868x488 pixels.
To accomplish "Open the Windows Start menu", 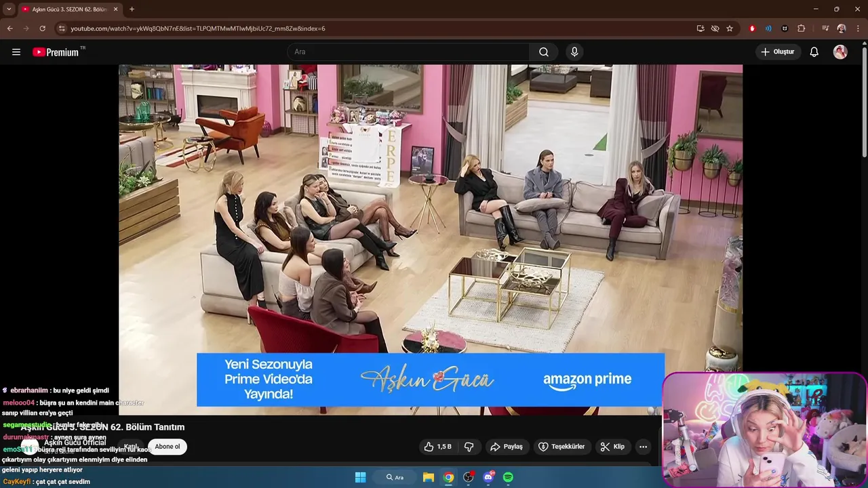I will (x=361, y=477).
